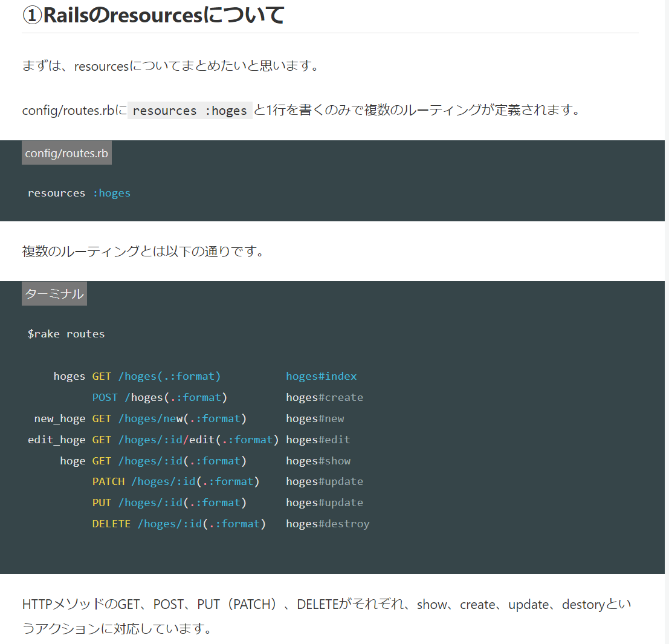Select the edit_hoge route name
This screenshot has width=669, height=644.
point(57,440)
